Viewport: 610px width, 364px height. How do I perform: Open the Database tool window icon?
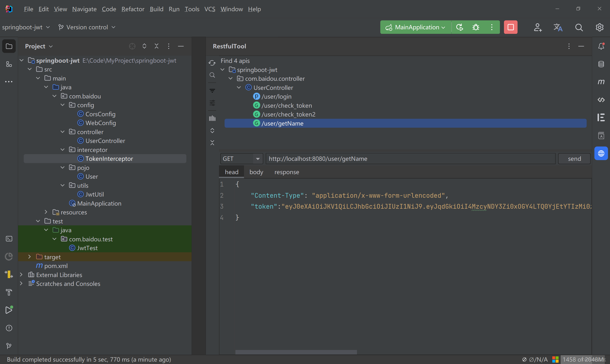click(x=601, y=64)
